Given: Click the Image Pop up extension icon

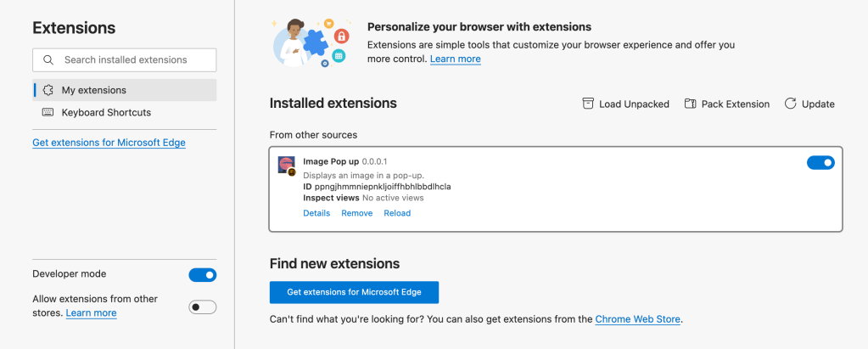Looking at the screenshot, I should pyautogui.click(x=287, y=165).
